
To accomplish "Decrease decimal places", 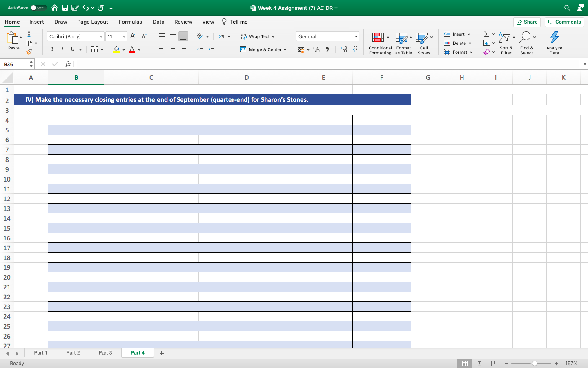I will point(354,49).
